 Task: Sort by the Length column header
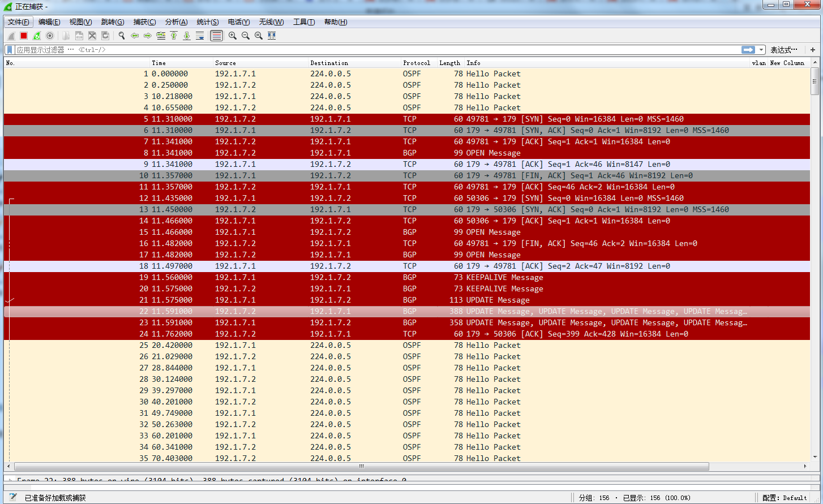tap(451, 63)
